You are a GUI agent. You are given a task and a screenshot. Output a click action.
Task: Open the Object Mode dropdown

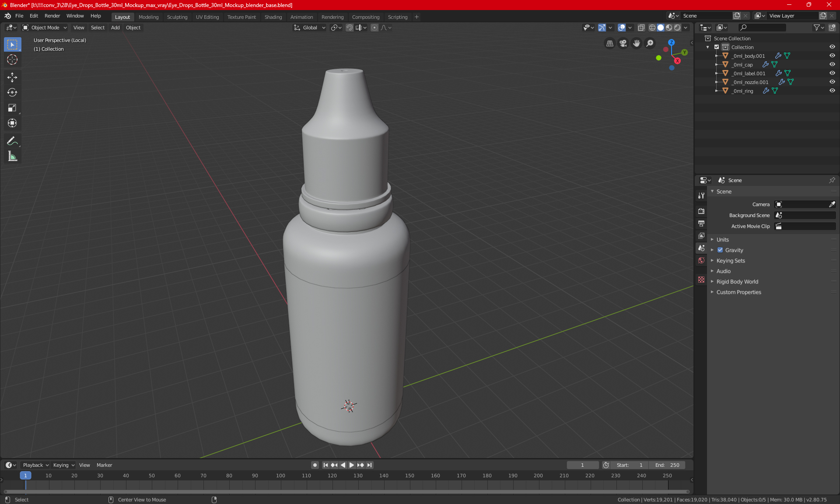point(45,28)
